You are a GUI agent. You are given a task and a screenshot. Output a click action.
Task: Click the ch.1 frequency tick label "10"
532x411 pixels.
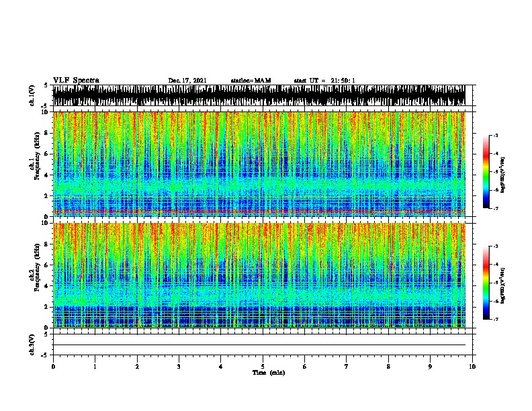pyautogui.click(x=46, y=112)
